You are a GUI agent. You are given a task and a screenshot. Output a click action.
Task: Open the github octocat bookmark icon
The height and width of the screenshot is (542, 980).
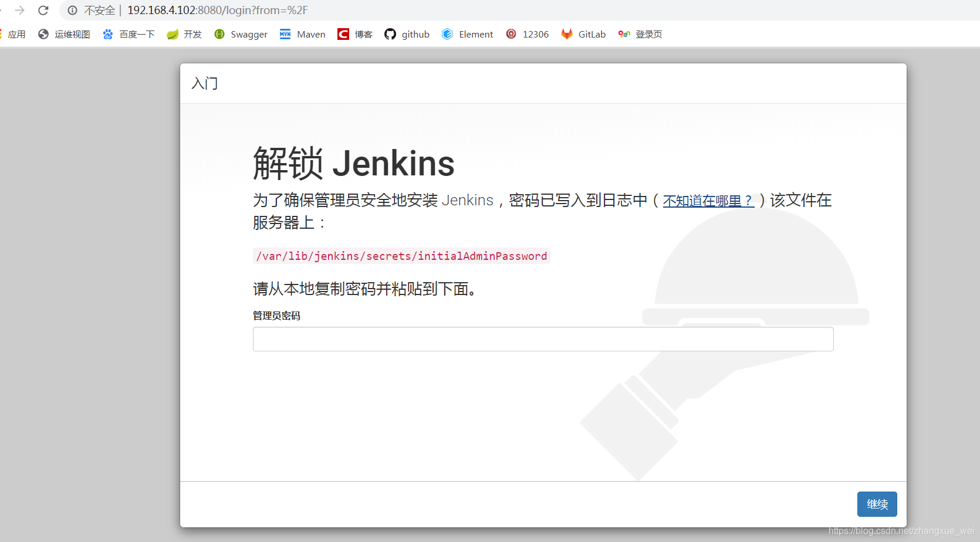click(x=390, y=34)
